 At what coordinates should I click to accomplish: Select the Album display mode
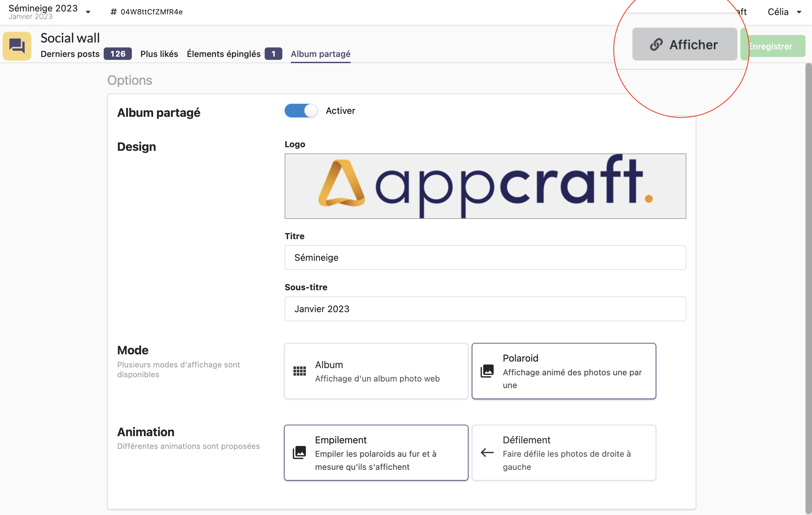(x=376, y=371)
